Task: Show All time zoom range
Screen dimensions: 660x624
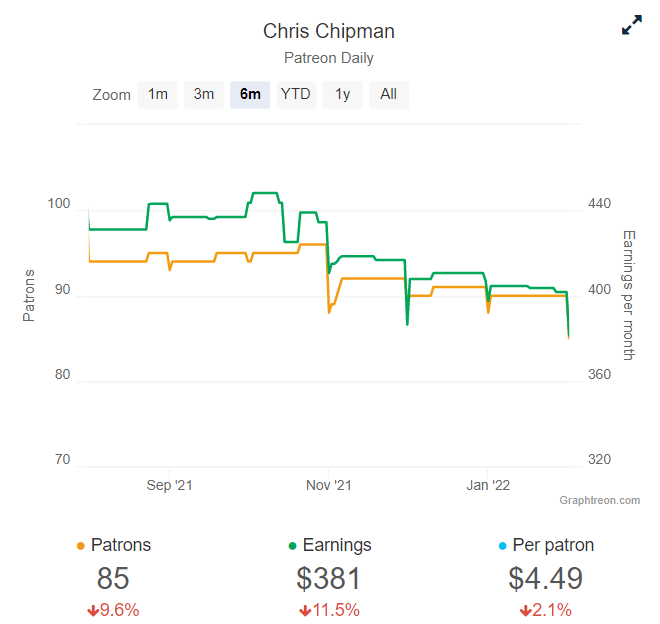Action: pos(389,94)
